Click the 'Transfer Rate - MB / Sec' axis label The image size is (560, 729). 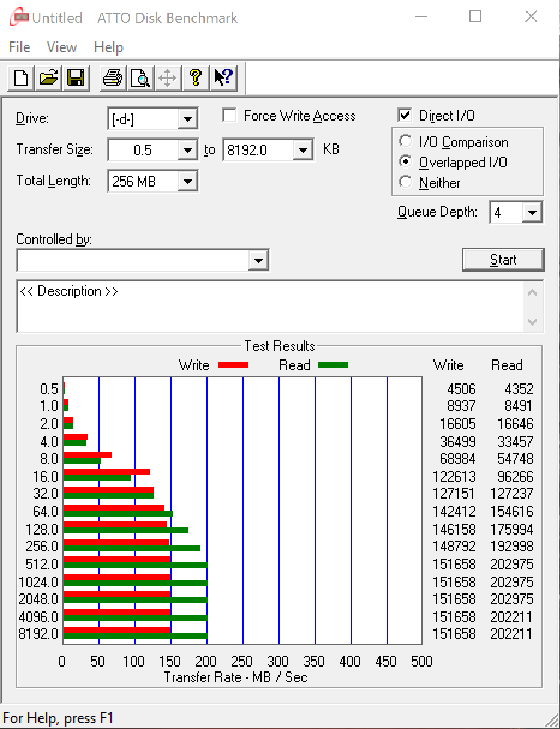(236, 677)
